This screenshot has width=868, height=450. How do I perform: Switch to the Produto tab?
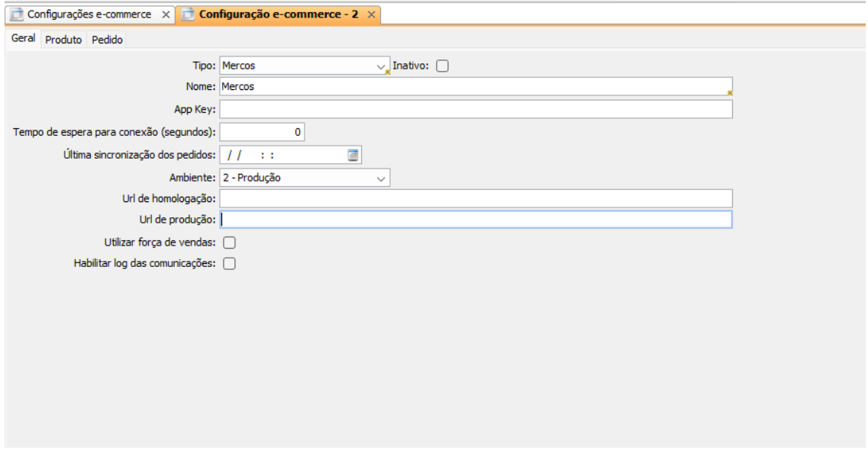pos(63,40)
